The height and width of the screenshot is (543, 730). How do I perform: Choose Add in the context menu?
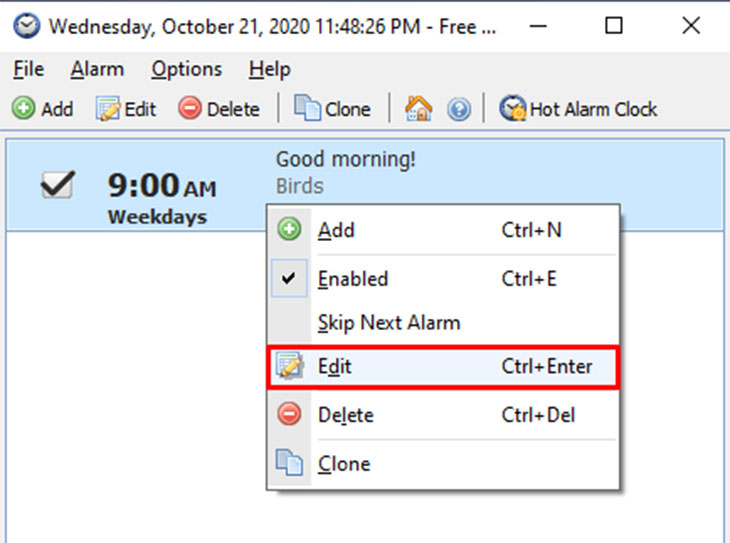[336, 230]
